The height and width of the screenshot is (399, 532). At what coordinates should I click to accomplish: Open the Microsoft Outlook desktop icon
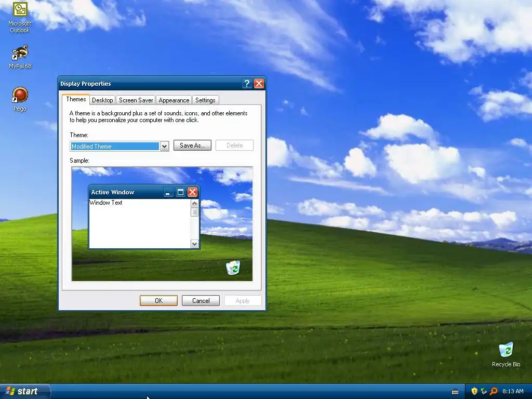coord(20,17)
